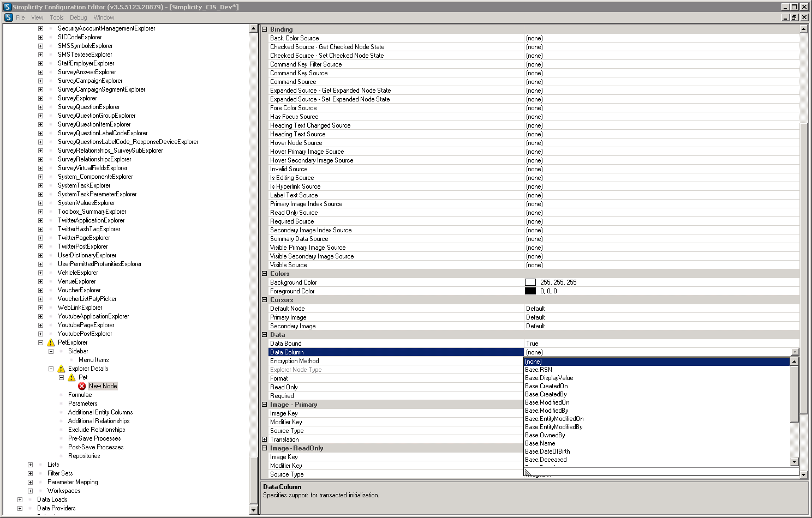The image size is (812, 518).
Task: Expand the Data Loads tree node
Action: [20, 499]
